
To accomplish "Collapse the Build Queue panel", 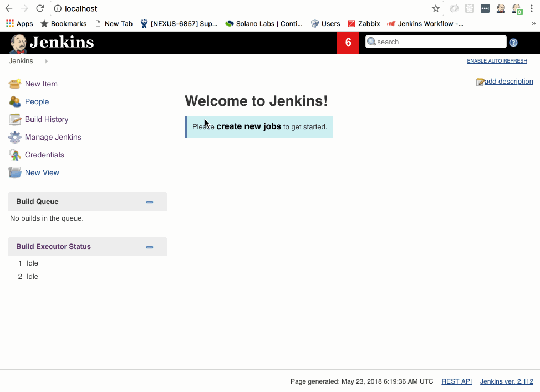I will click(x=150, y=202).
